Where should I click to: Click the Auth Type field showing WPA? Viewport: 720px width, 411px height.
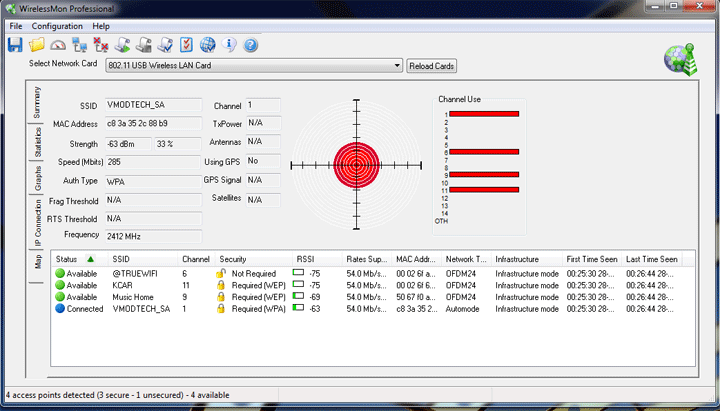point(153,182)
